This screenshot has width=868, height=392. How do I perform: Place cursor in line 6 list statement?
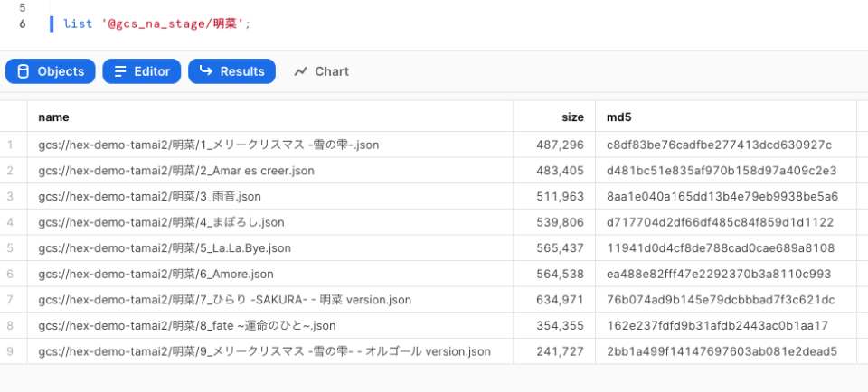[157, 24]
